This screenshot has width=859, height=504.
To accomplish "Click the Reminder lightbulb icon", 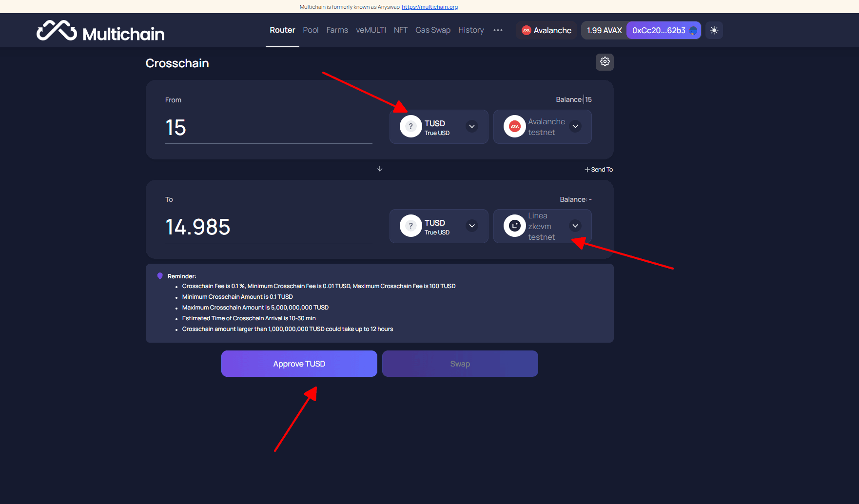I will click(x=160, y=276).
